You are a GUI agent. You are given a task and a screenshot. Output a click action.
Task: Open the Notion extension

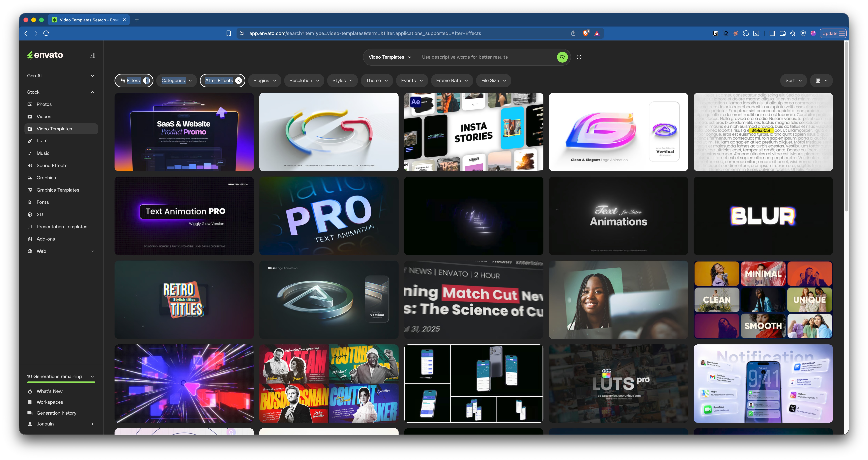pos(715,33)
